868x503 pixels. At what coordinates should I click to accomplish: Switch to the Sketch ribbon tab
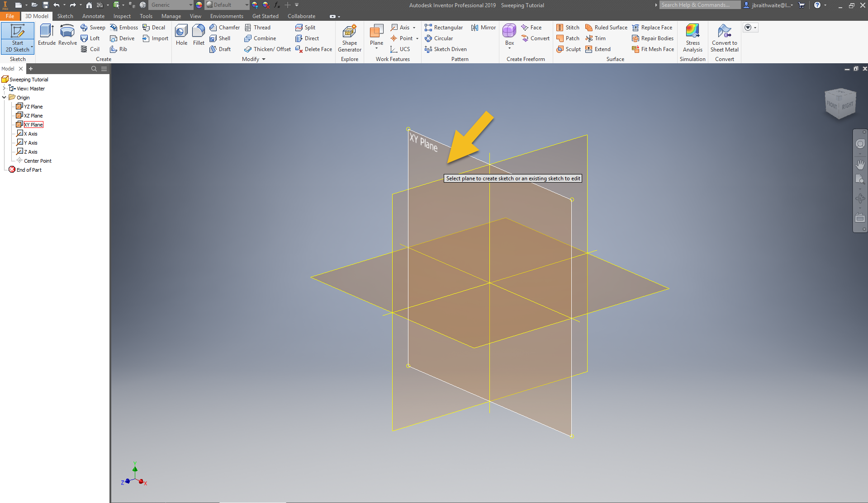[x=65, y=16]
